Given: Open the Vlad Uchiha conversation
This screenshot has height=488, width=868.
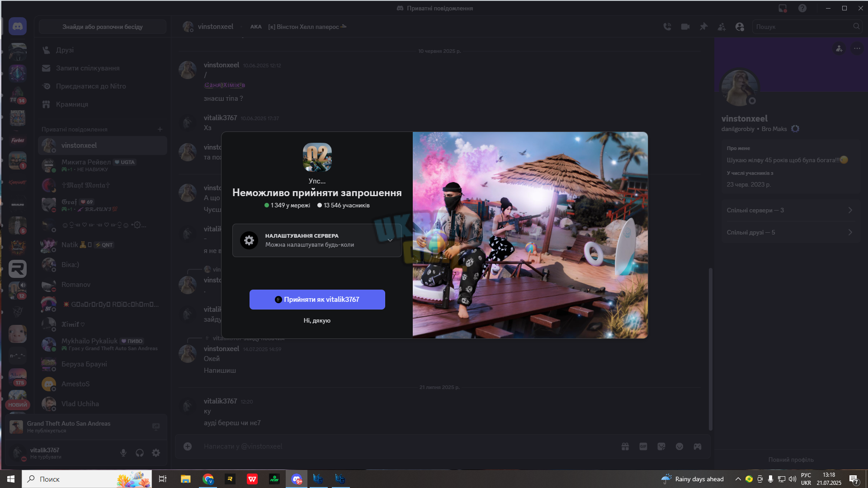Looking at the screenshot, I should coord(103,404).
